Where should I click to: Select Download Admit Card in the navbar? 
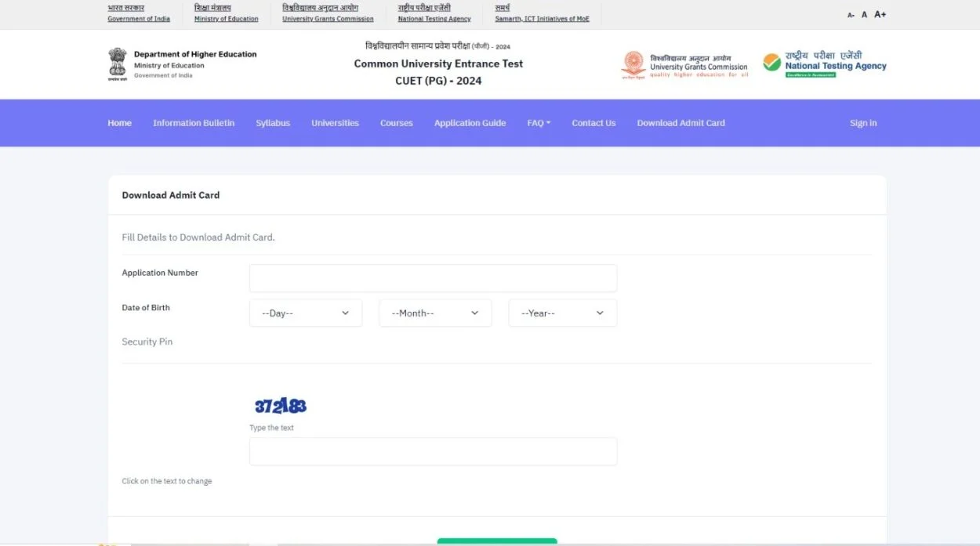coord(681,123)
